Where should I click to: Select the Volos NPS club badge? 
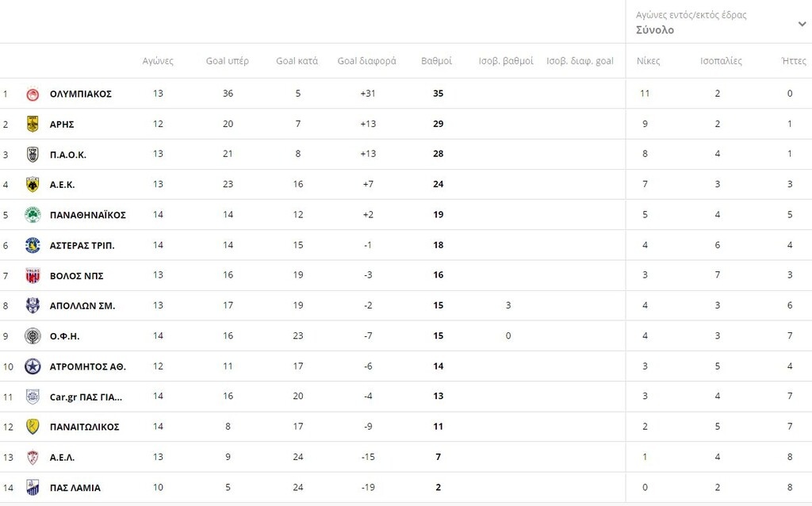click(x=33, y=275)
